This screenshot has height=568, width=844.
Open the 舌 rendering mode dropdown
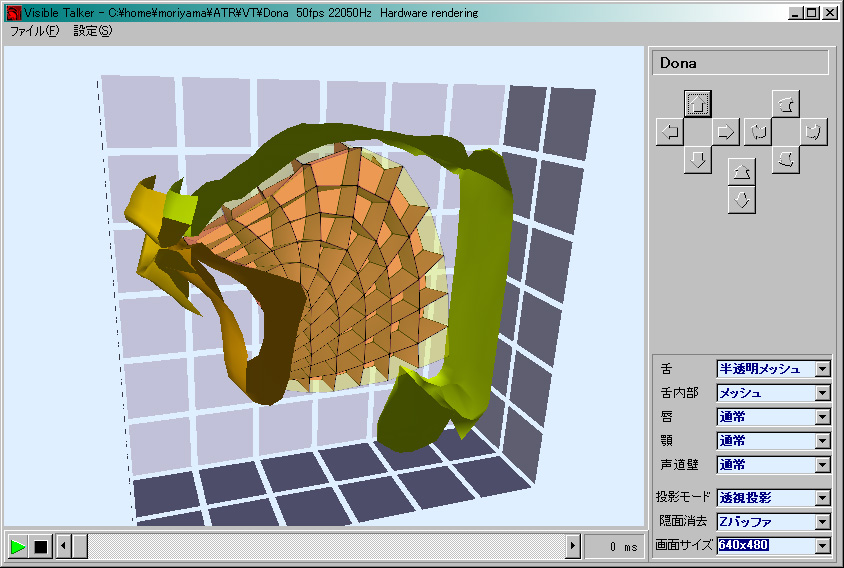coord(822,369)
